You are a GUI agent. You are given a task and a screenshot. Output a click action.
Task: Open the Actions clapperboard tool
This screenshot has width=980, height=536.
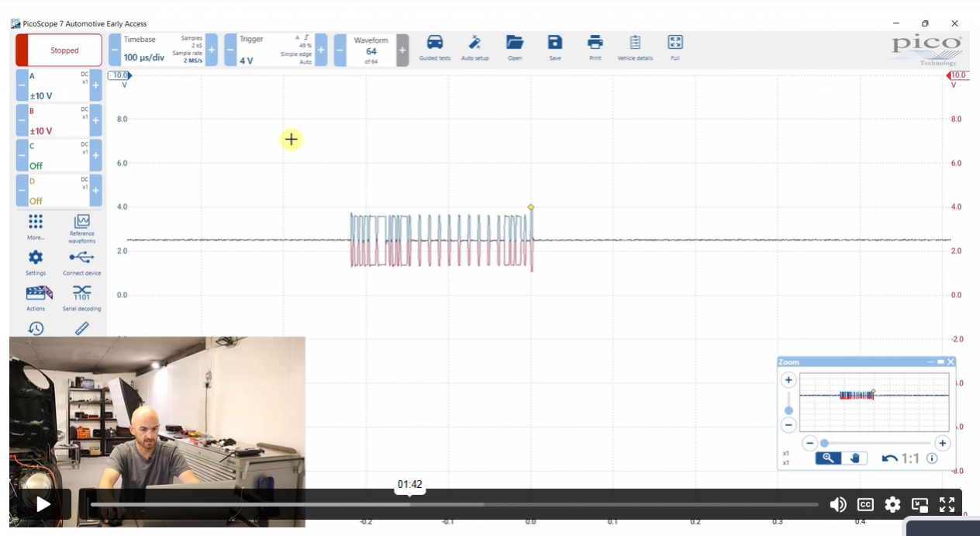(36, 298)
